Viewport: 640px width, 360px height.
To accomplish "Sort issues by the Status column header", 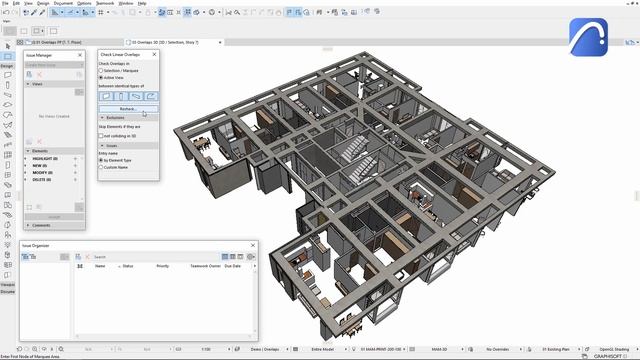I will [128, 266].
